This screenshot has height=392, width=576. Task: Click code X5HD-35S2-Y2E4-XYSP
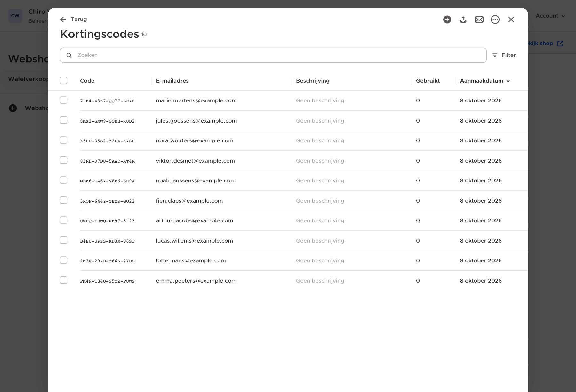(107, 141)
